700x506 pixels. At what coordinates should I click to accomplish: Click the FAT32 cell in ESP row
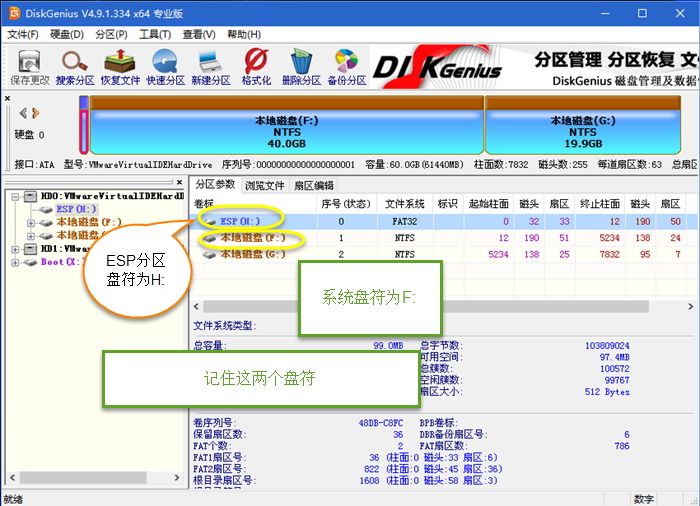pos(404,222)
